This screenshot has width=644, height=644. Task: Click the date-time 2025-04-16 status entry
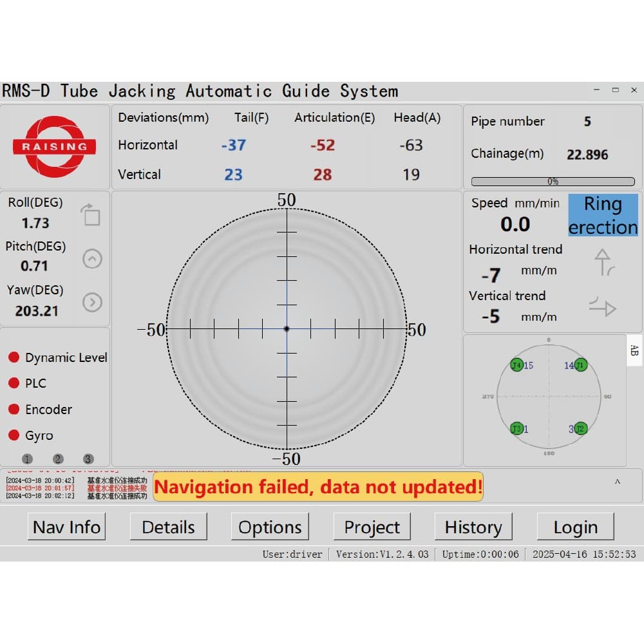click(584, 554)
